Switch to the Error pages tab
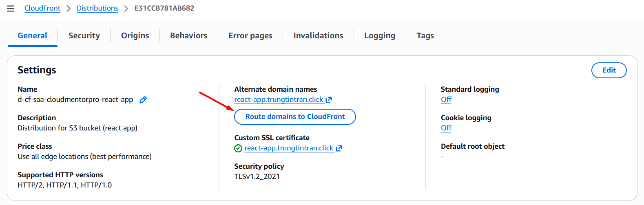This screenshot has width=644, height=205. pos(250,35)
